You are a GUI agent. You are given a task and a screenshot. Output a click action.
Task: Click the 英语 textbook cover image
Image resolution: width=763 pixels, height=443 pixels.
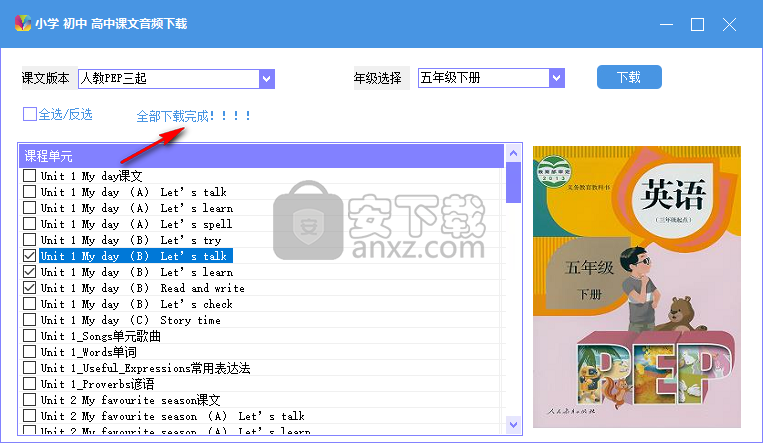tap(637, 287)
